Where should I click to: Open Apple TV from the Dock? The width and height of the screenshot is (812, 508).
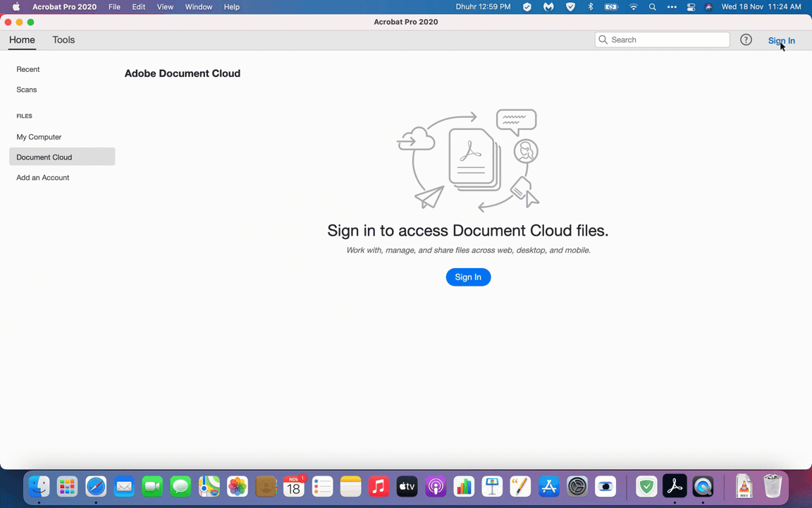407,487
